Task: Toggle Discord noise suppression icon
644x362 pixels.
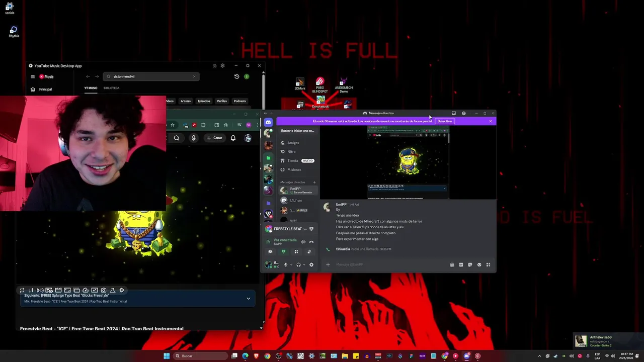Action: point(303,242)
